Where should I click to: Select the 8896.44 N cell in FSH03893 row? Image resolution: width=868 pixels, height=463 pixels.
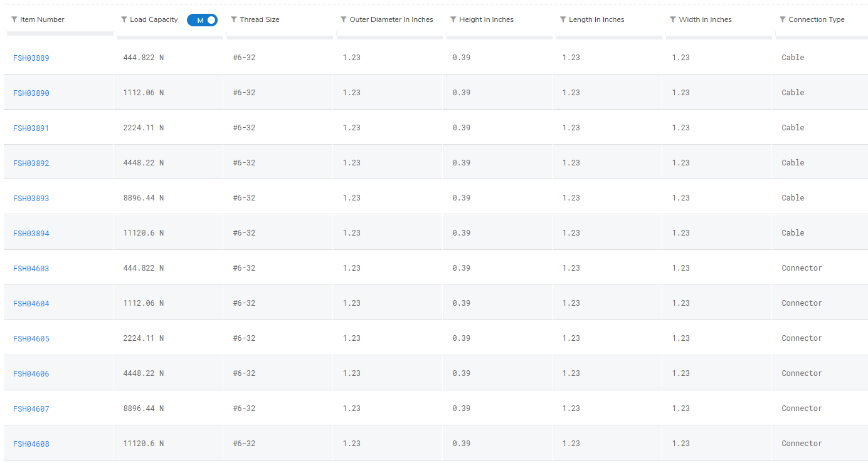(144, 198)
